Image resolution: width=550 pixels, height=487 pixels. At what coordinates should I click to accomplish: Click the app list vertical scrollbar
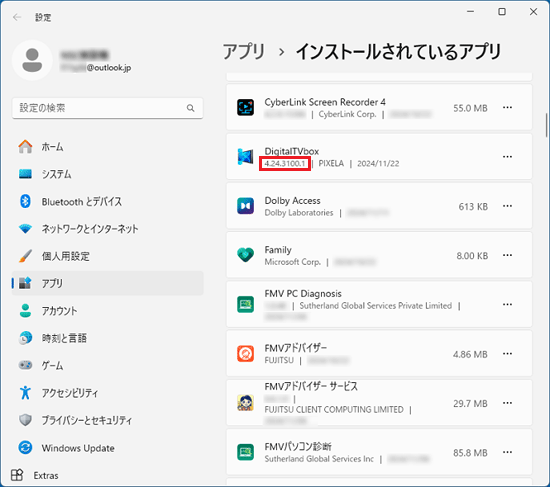point(546,125)
